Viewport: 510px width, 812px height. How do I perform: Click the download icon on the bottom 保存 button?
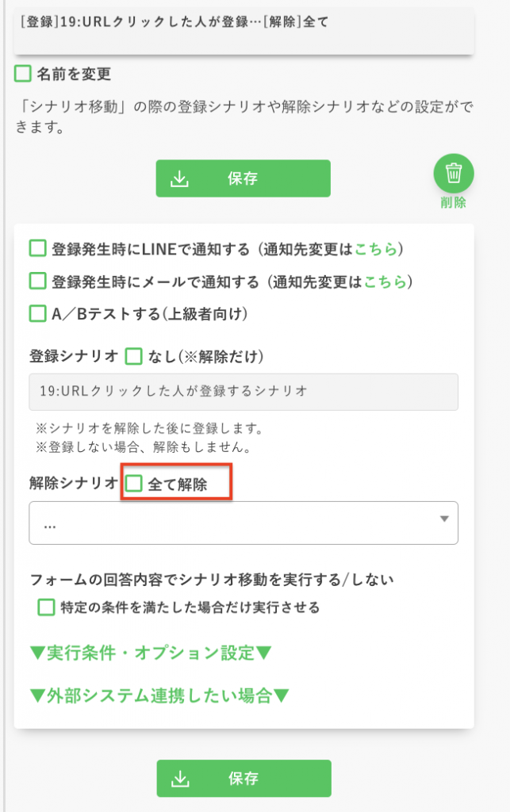182,778
